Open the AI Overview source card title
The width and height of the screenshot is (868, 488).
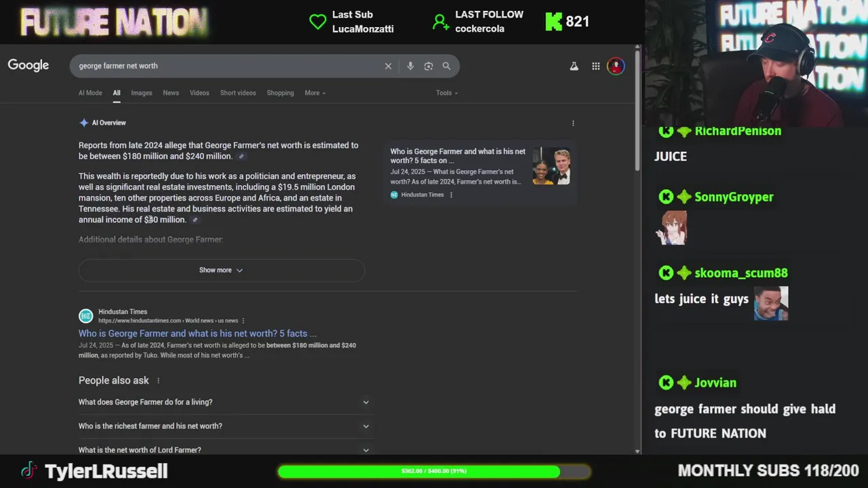[458, 156]
